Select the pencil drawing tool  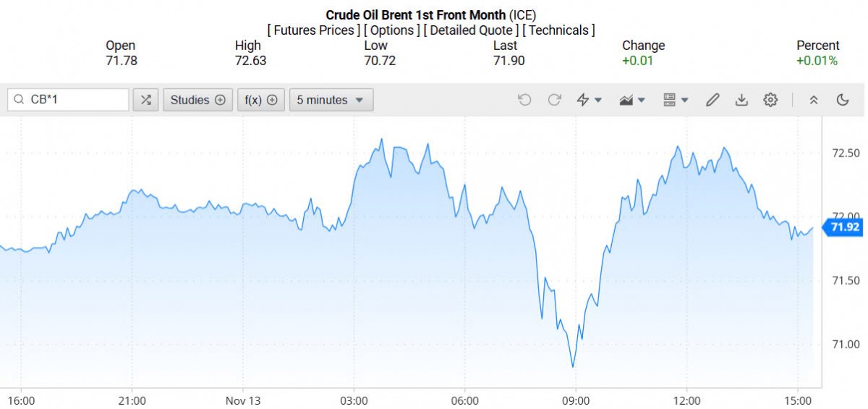(x=712, y=100)
